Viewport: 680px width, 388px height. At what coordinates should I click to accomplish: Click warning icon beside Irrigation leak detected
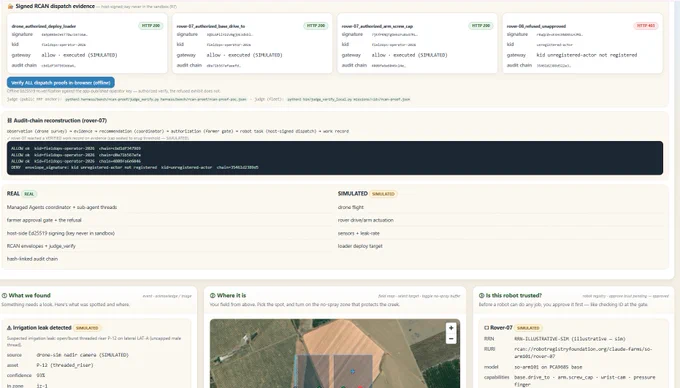coord(9,328)
